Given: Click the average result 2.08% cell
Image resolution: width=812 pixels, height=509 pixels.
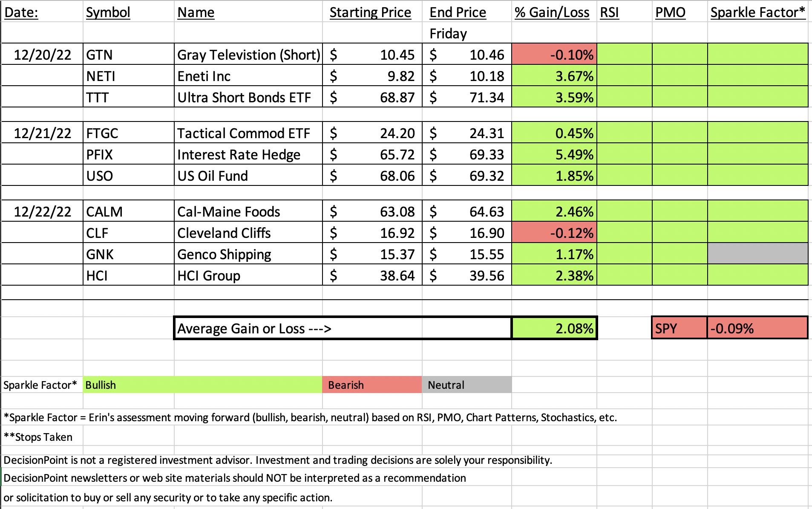Looking at the screenshot, I should tap(554, 328).
